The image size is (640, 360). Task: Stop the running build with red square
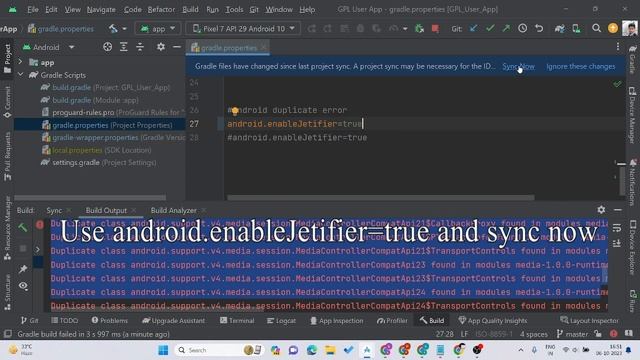coord(435,29)
